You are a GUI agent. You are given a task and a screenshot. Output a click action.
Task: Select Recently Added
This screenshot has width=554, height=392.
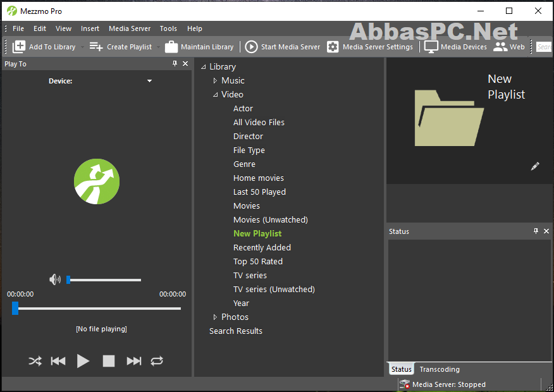pos(262,248)
